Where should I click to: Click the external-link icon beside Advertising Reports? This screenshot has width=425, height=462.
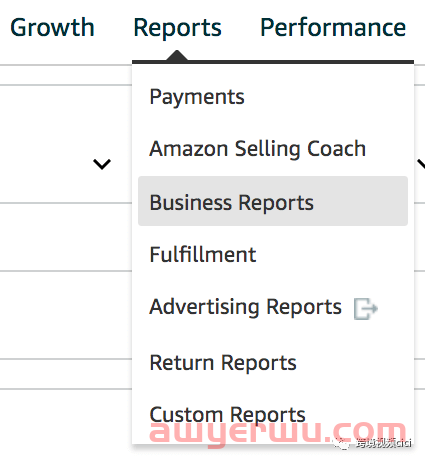365,309
